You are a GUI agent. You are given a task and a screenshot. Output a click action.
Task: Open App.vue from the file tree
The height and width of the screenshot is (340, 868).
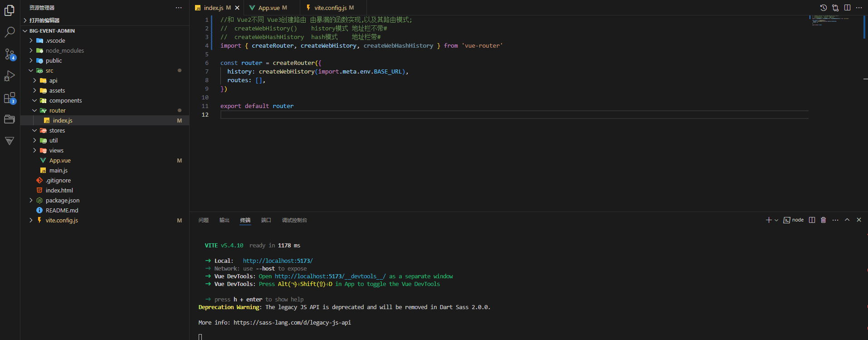pyautogui.click(x=105, y=161)
